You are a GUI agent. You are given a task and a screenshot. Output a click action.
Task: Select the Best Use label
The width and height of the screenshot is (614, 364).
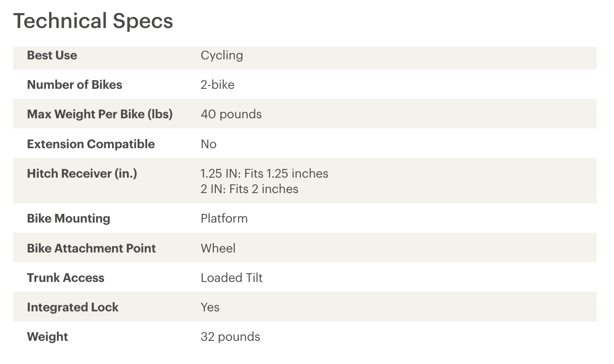tap(52, 56)
